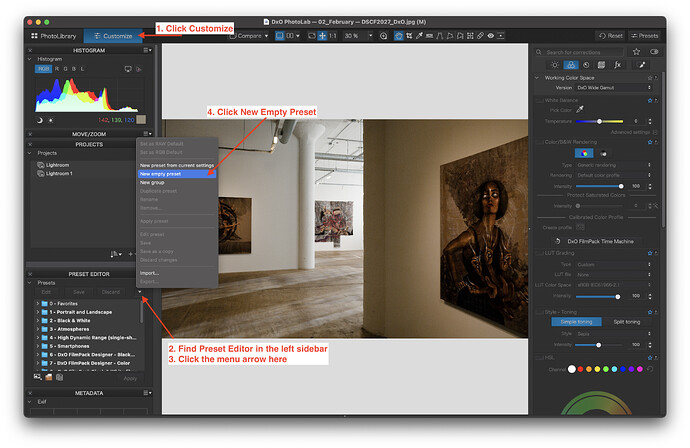Select the L luminance channel in Histogram

(82, 69)
